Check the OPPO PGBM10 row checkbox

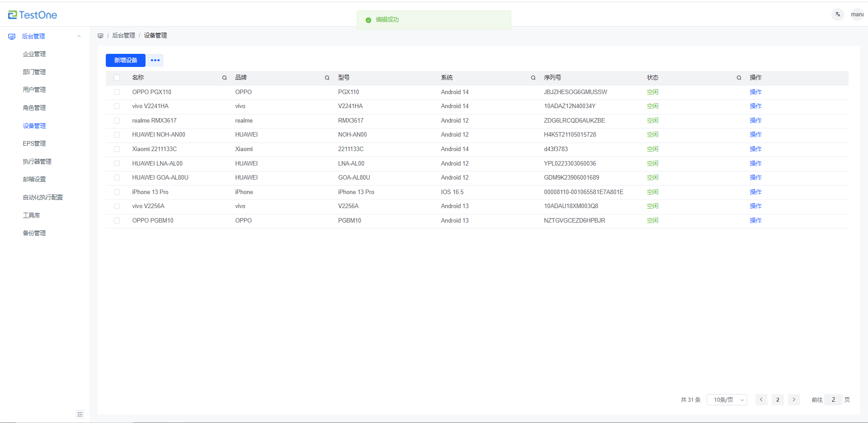(117, 220)
